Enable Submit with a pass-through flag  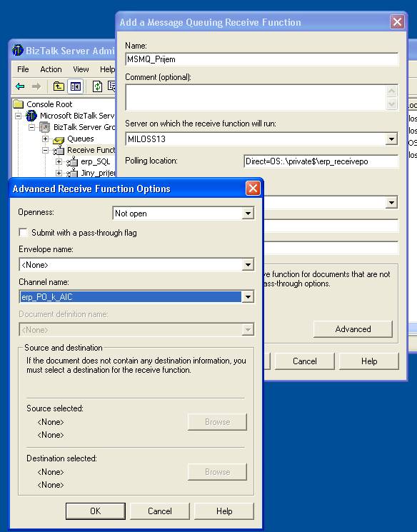[x=24, y=233]
